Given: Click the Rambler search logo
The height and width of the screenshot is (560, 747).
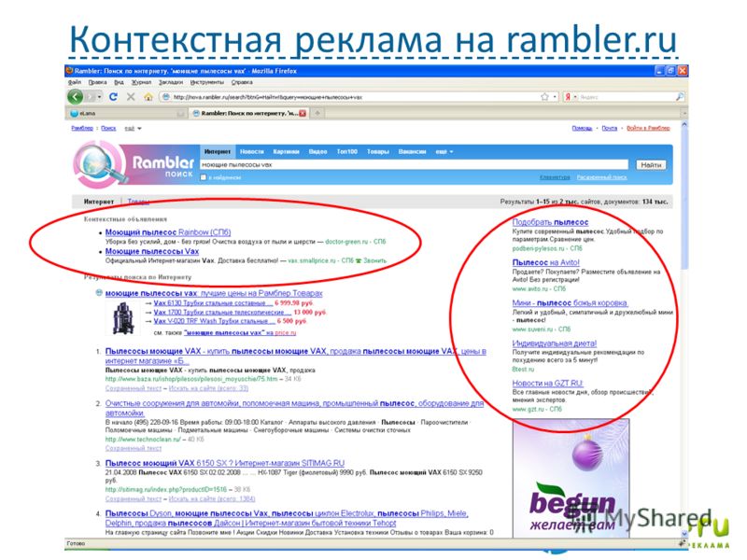Looking at the screenshot, I should [134, 164].
